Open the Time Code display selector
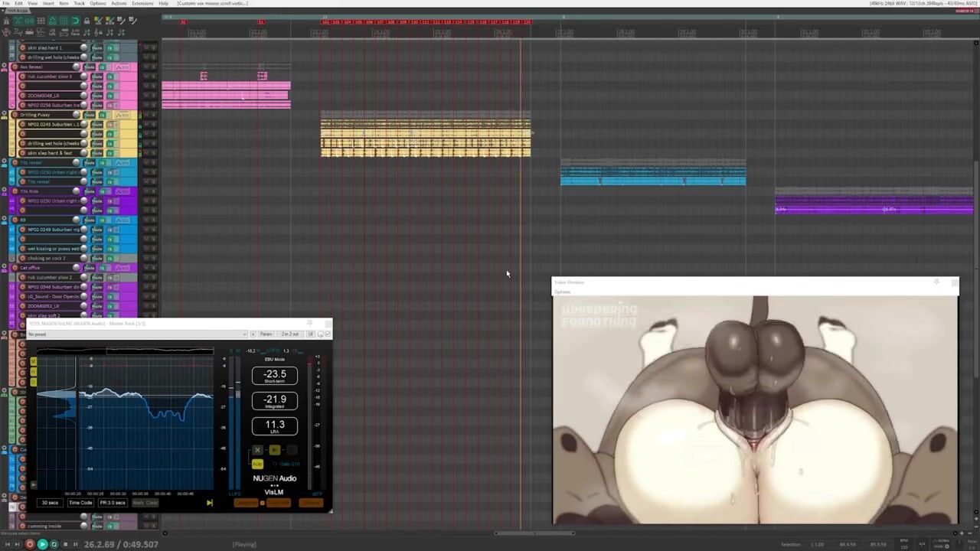Image resolution: width=980 pixels, height=551 pixels. coord(80,503)
